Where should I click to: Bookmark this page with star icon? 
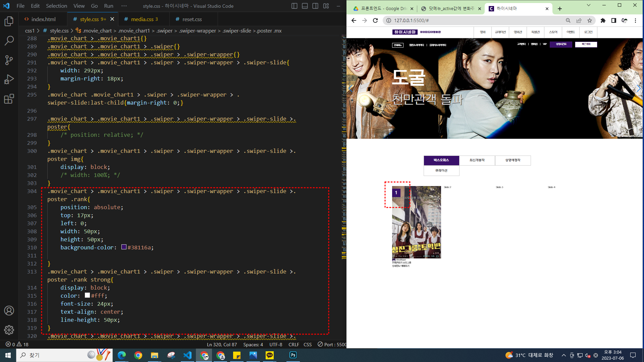pyautogui.click(x=590, y=20)
